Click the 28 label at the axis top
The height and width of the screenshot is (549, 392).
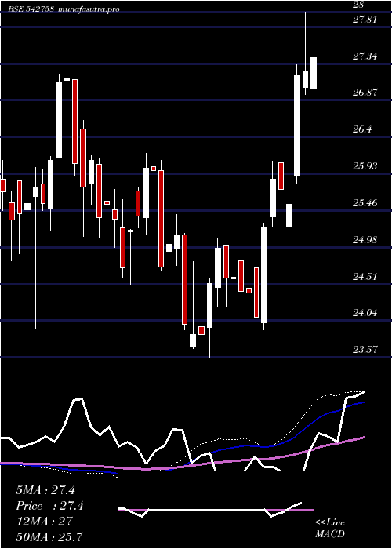coord(358,5)
